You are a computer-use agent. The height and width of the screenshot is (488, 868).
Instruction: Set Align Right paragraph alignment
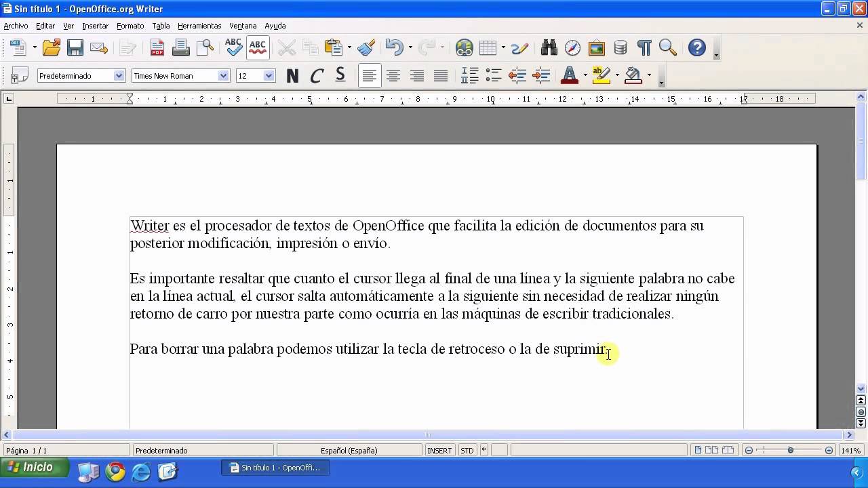[417, 76]
